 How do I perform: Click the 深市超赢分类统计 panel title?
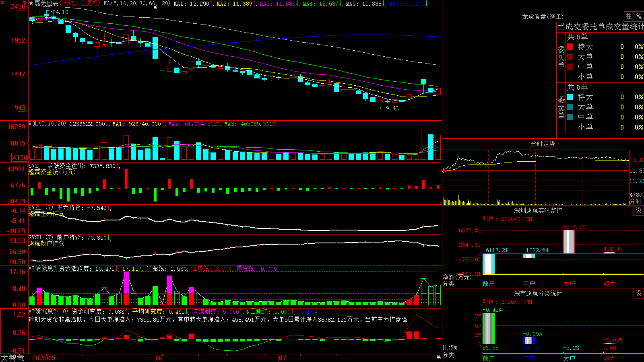point(538,293)
